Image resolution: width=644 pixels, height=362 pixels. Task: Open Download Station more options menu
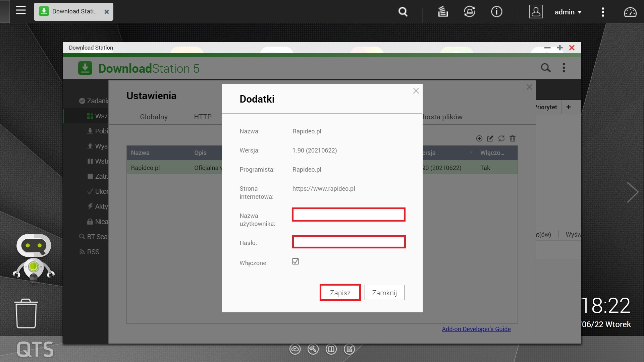564,68
